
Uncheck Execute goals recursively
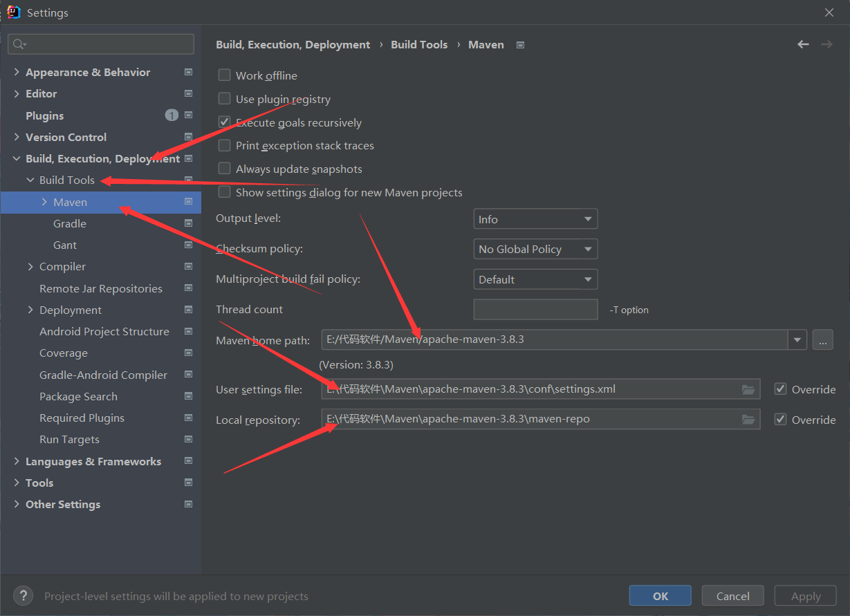click(224, 122)
